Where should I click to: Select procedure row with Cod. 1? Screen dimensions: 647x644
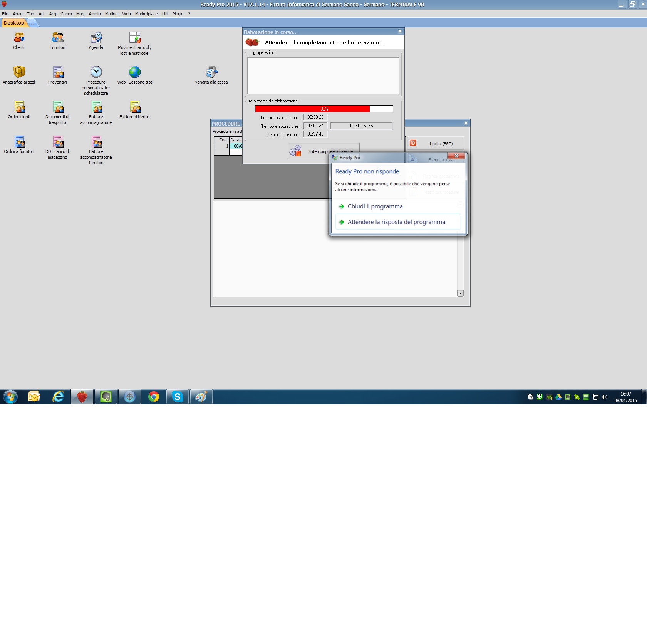pyautogui.click(x=228, y=146)
